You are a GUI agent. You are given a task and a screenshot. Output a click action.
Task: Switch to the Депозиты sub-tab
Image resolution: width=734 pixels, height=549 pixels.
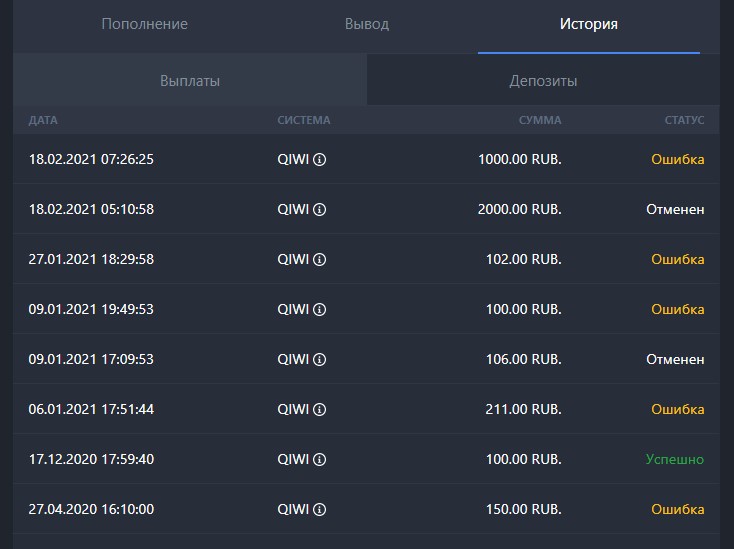[543, 81]
